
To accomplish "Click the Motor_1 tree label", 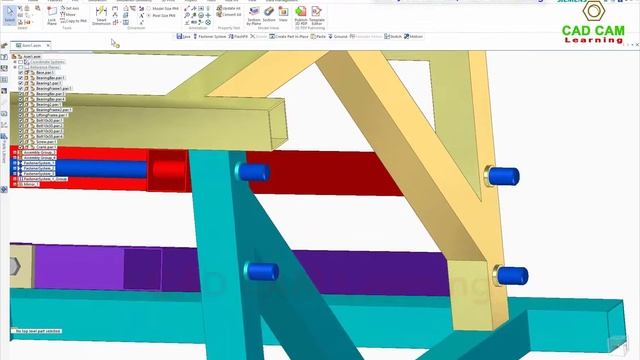I will [31, 184].
